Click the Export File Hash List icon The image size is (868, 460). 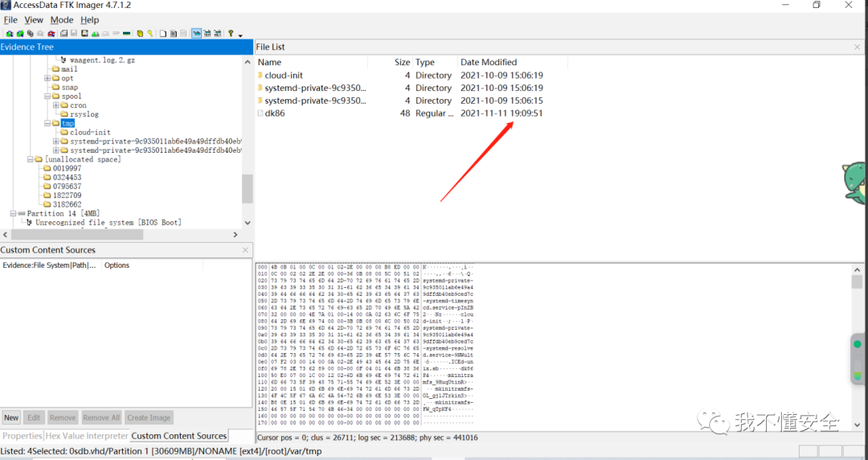(x=174, y=33)
